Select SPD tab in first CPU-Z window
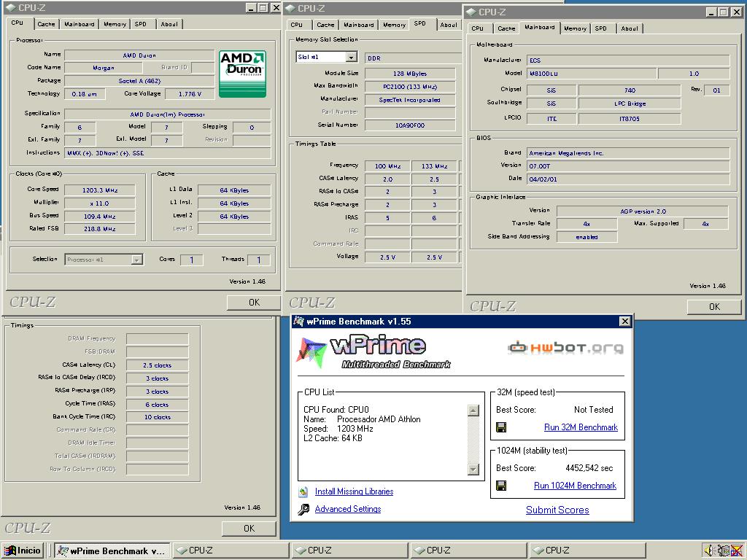Viewport: 747px width, 560px height. coord(141,24)
